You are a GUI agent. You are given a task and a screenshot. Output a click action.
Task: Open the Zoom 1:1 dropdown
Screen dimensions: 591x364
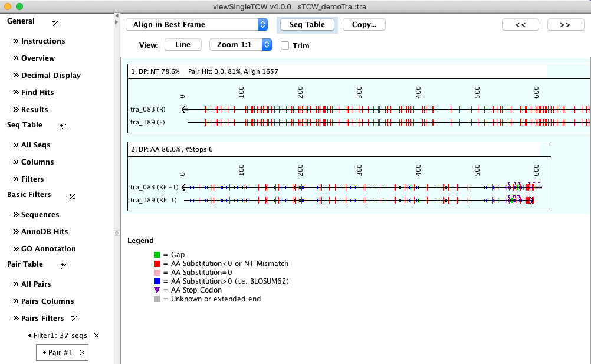[240, 45]
